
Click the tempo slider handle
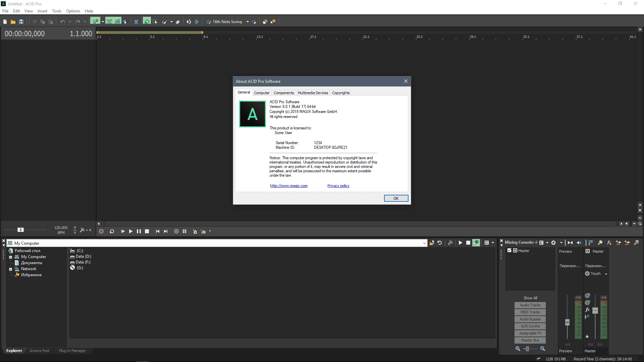point(20,230)
